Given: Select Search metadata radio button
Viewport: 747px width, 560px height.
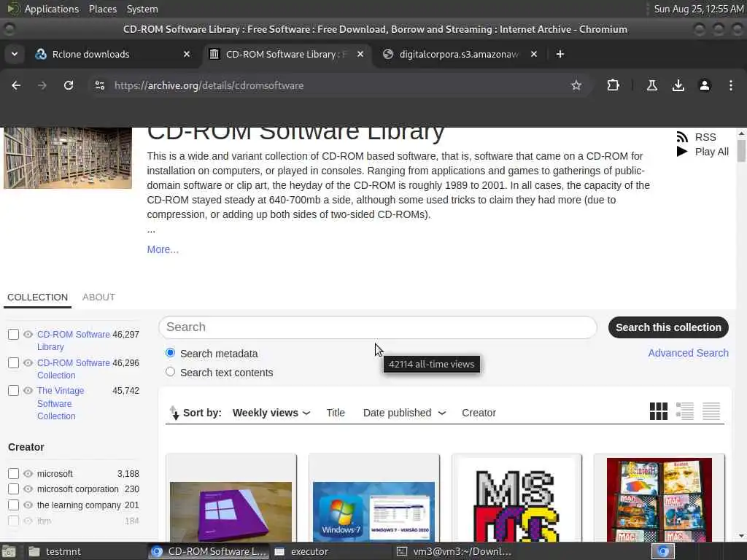Looking at the screenshot, I should pyautogui.click(x=170, y=353).
